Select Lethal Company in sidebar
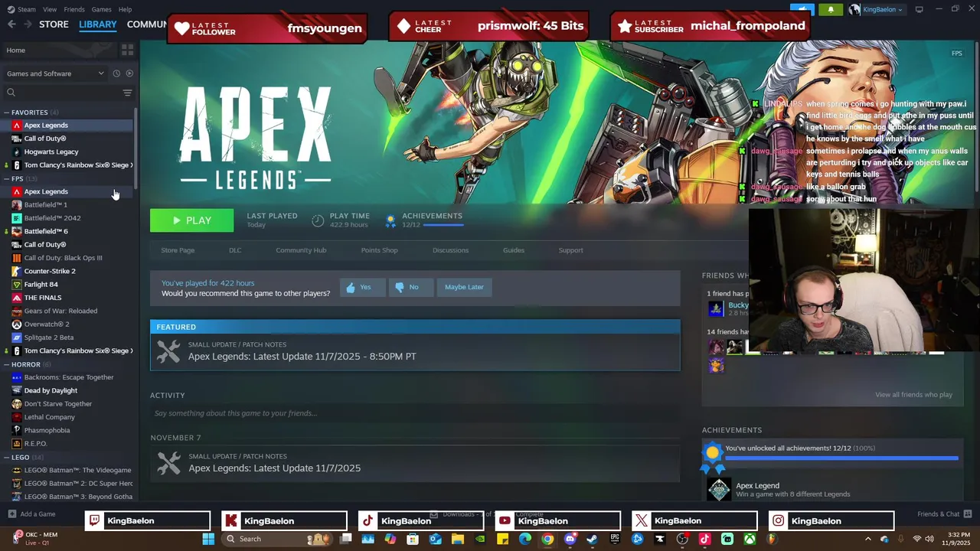980x551 pixels. click(x=50, y=417)
